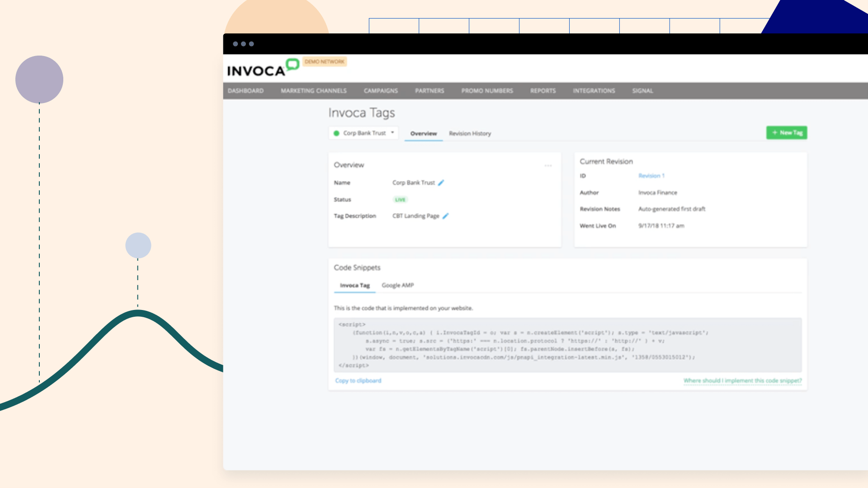The height and width of the screenshot is (488, 868).
Task: Click the DEMO NETWORK badge
Action: [325, 61]
